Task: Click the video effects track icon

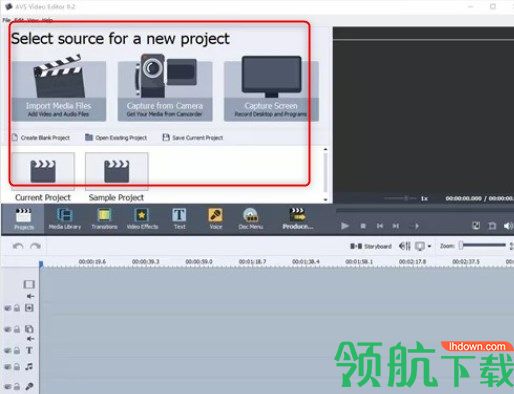Action: pos(29,308)
